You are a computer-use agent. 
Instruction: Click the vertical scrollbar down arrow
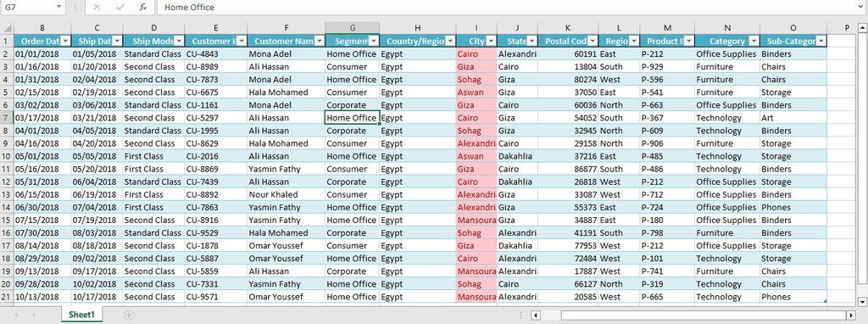pyautogui.click(x=861, y=302)
